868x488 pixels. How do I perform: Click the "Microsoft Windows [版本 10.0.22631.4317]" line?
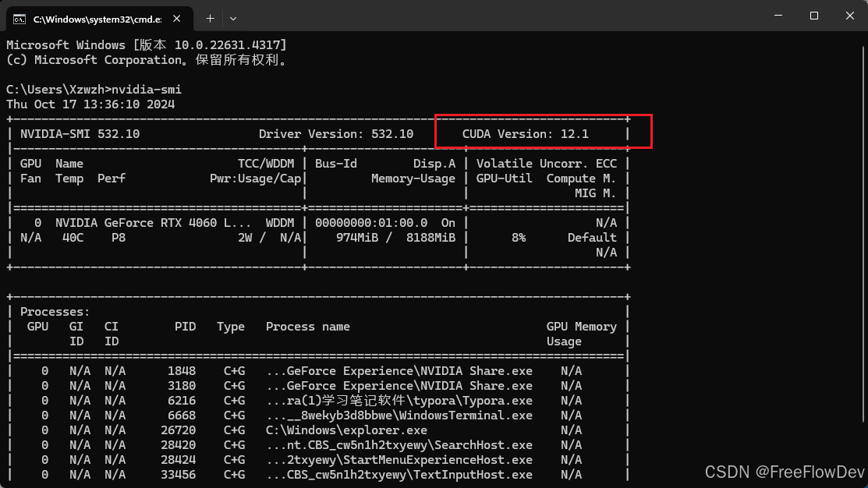coord(147,44)
